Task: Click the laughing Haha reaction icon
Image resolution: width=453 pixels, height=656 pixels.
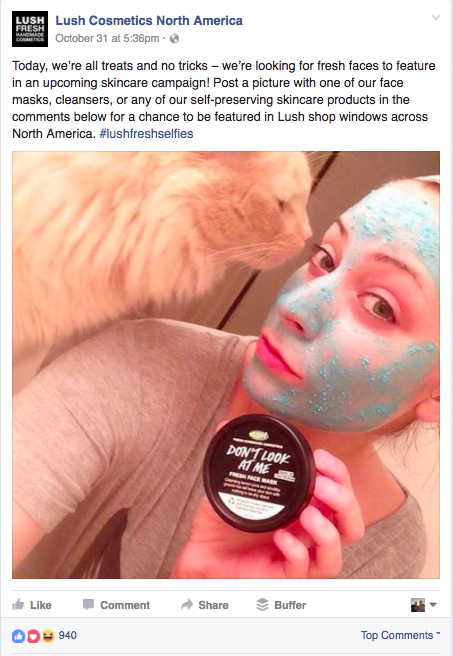Action: [x=48, y=636]
